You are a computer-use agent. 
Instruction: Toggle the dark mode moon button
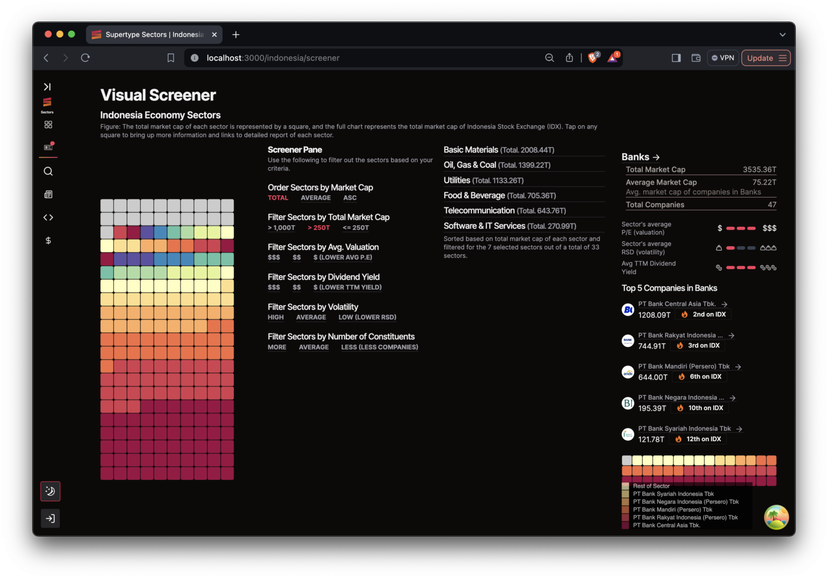point(50,491)
